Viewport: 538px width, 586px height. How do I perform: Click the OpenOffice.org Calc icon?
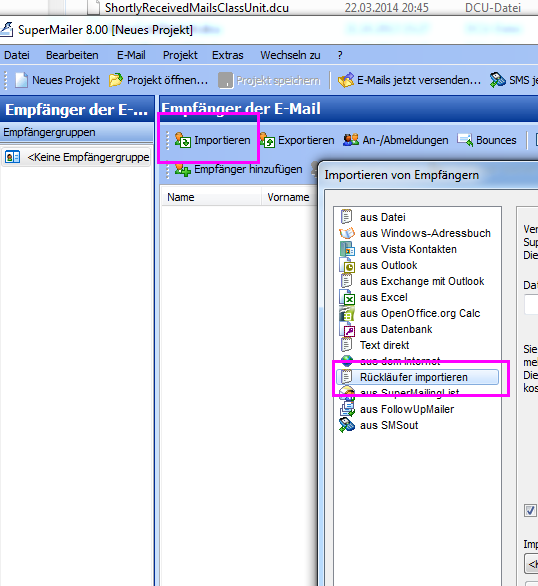(347, 313)
